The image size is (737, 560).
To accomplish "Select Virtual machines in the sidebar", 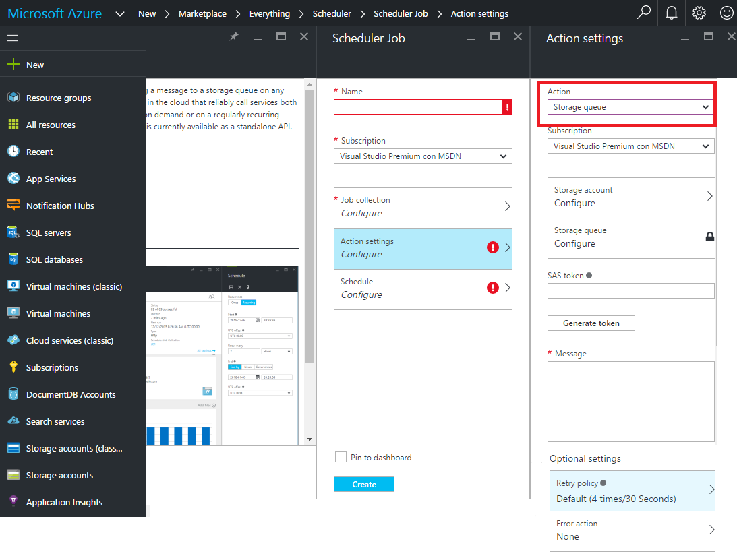I will click(x=58, y=313).
